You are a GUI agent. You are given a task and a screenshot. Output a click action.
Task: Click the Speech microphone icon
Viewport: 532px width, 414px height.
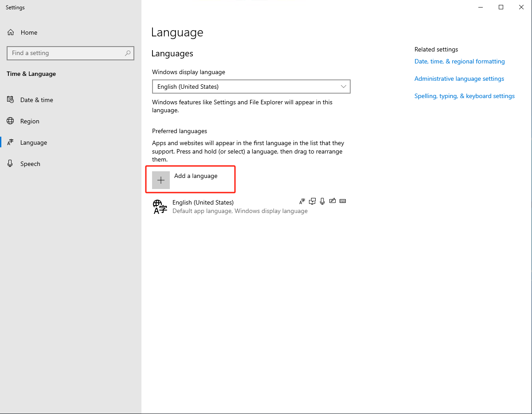pyautogui.click(x=10, y=164)
